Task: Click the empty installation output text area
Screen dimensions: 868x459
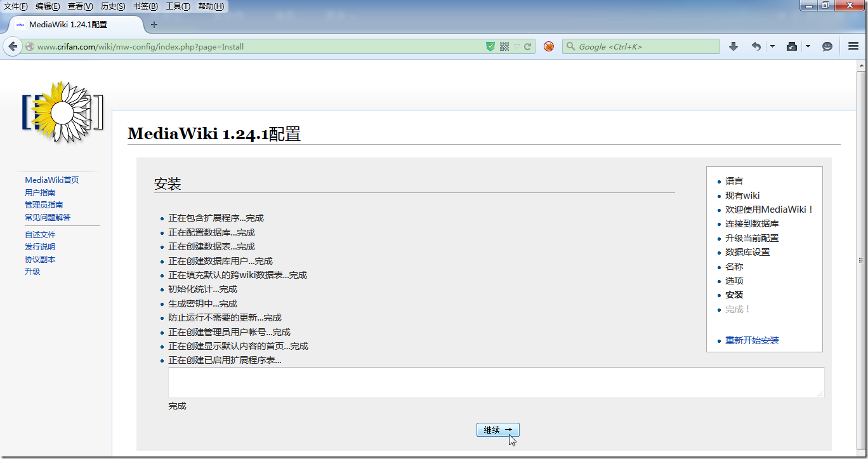Action: tap(496, 382)
